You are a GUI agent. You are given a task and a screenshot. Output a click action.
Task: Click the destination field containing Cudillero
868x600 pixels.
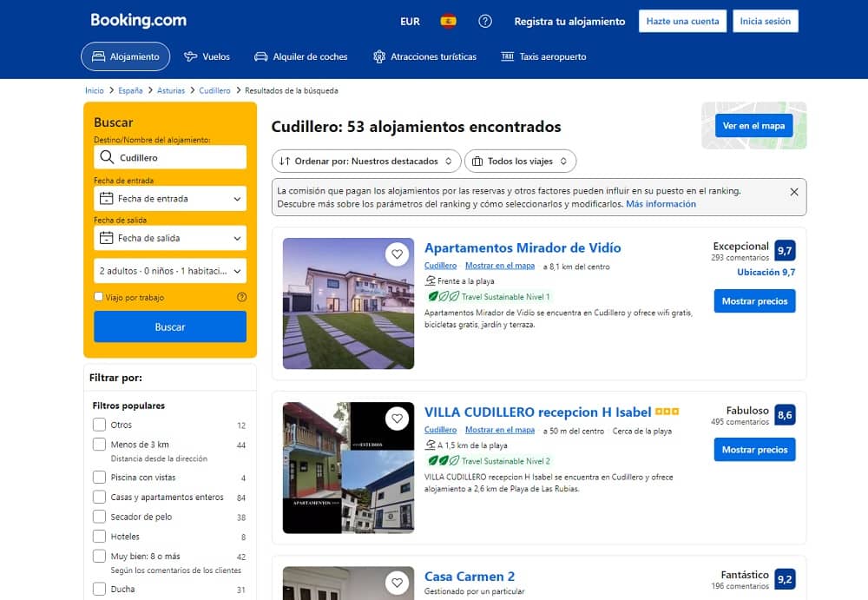170,157
